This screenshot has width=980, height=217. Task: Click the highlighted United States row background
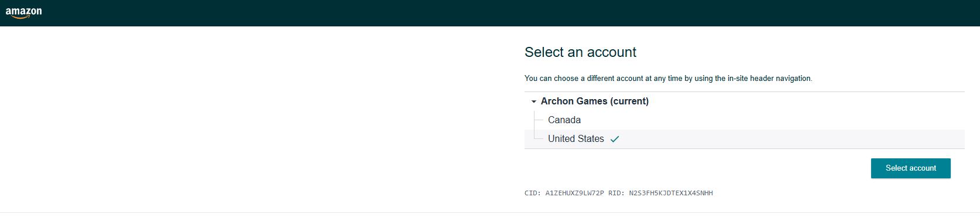pyautogui.click(x=744, y=139)
